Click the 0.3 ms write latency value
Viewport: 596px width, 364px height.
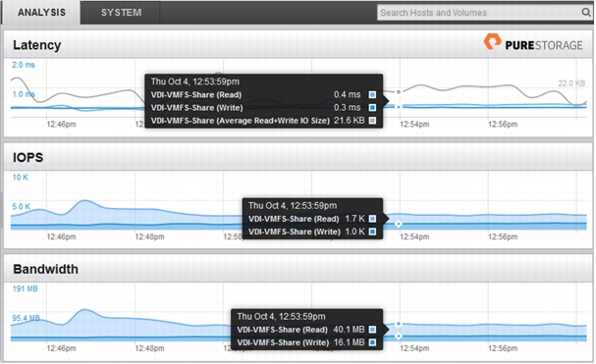point(347,108)
